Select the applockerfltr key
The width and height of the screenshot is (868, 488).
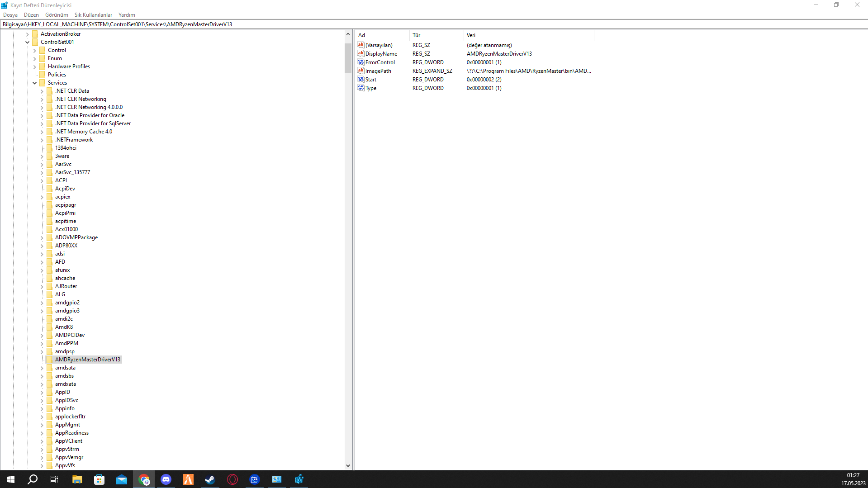(x=70, y=417)
